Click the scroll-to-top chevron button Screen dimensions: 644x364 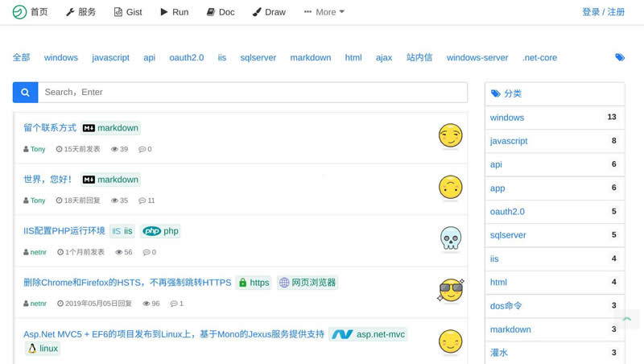[x=626, y=320]
